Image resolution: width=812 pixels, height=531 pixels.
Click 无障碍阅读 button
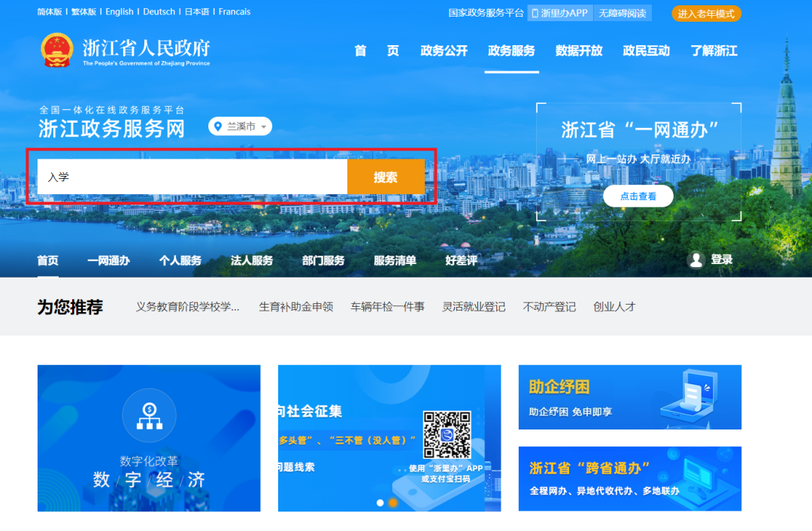(x=623, y=14)
